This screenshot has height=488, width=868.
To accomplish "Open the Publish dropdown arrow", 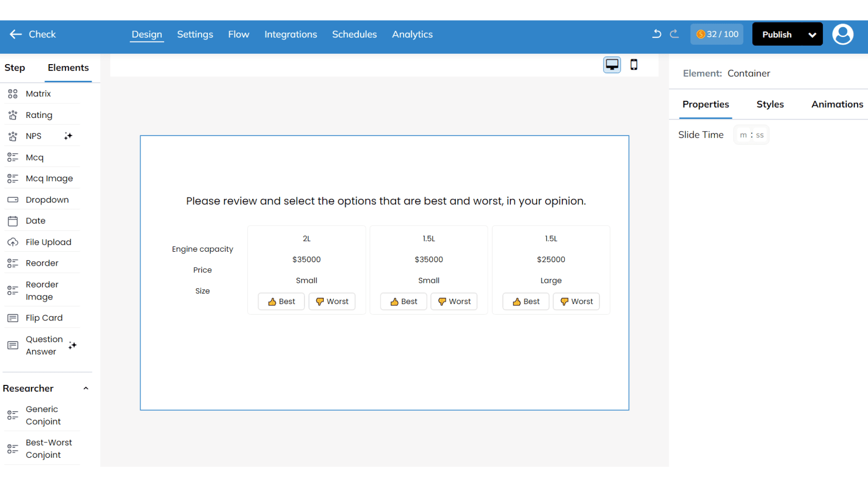I will [x=812, y=35].
